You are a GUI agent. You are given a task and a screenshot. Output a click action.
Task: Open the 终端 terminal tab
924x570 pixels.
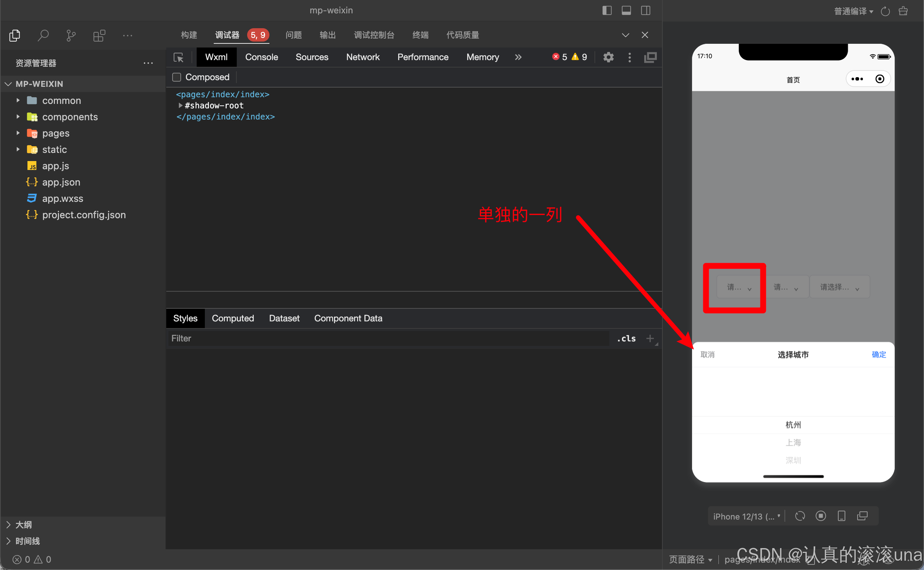[420, 35]
